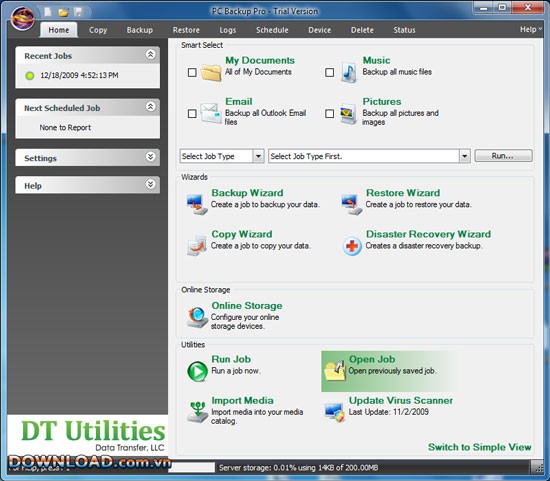550x481 pixels.
Task: Open the Logs tab
Action: tap(228, 30)
